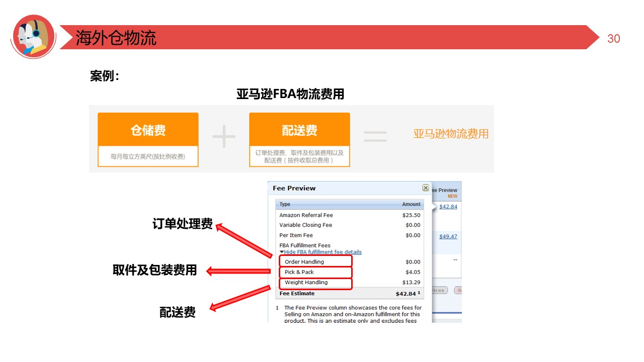644x362 pixels.
Task: Click the $13.29 Weight Handling amount
Action: tap(412, 283)
